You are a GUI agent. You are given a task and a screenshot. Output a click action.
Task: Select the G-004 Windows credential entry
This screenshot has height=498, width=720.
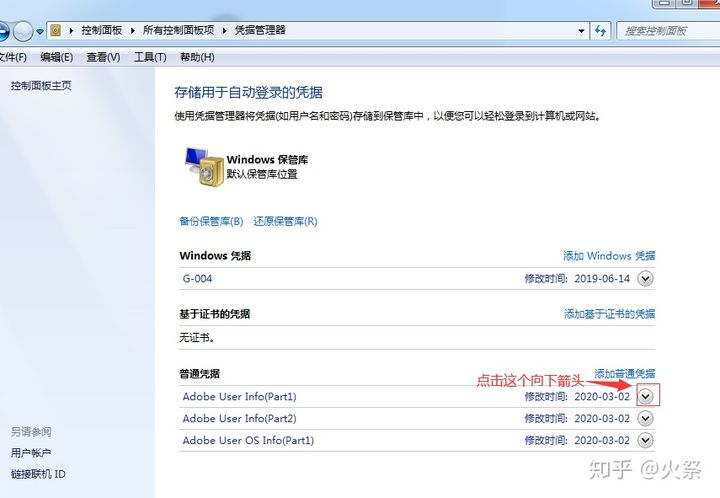[416, 279]
